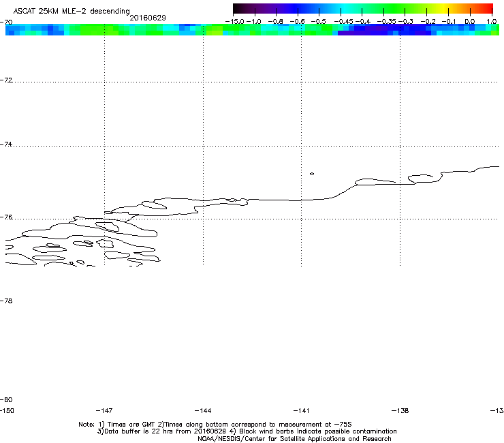Click the -147 longitude label
This screenshot has height=443, width=504.
pos(104,411)
